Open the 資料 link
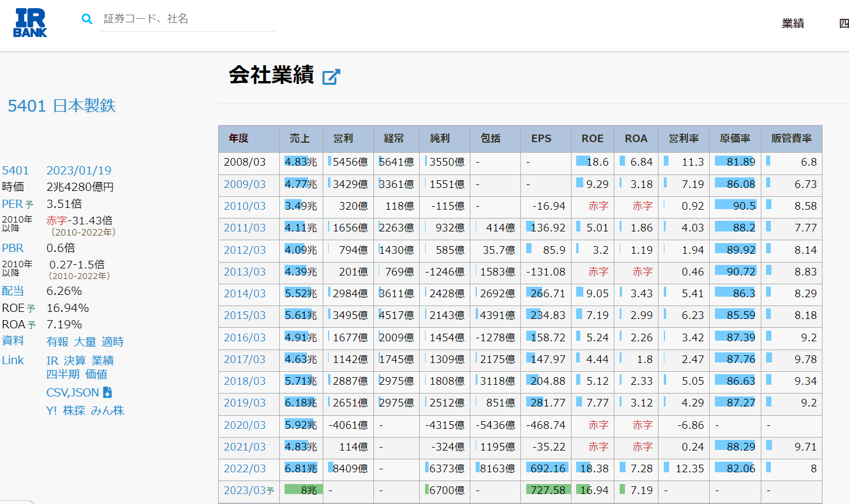Image resolution: width=849 pixels, height=504 pixels. (x=13, y=341)
